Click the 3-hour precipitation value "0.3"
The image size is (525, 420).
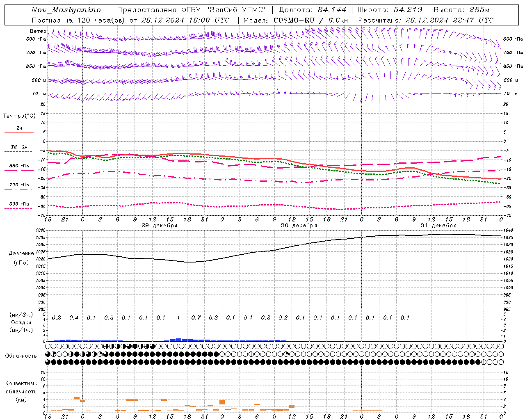click(213, 318)
